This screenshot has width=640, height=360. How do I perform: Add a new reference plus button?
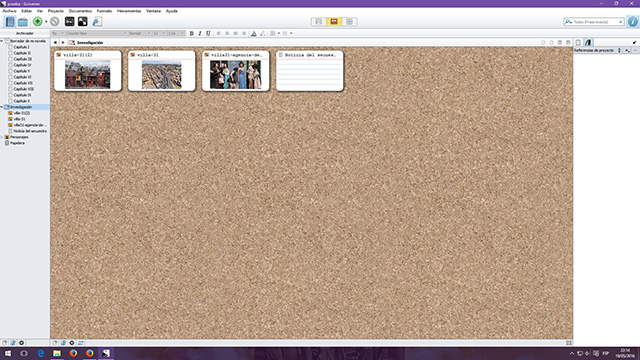coord(627,50)
